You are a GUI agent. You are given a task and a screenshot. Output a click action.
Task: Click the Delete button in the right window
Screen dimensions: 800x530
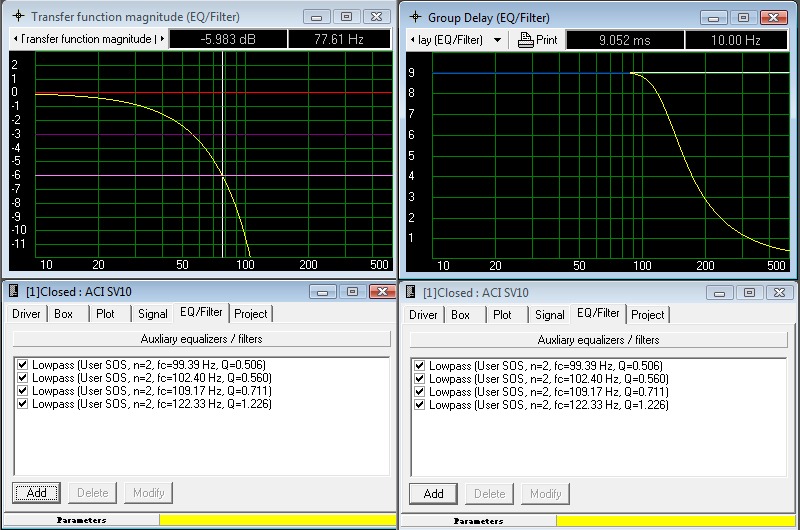(490, 494)
